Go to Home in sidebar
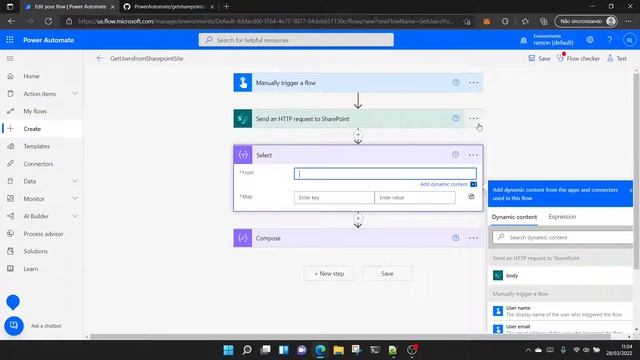The width and height of the screenshot is (640, 360). (x=31, y=76)
